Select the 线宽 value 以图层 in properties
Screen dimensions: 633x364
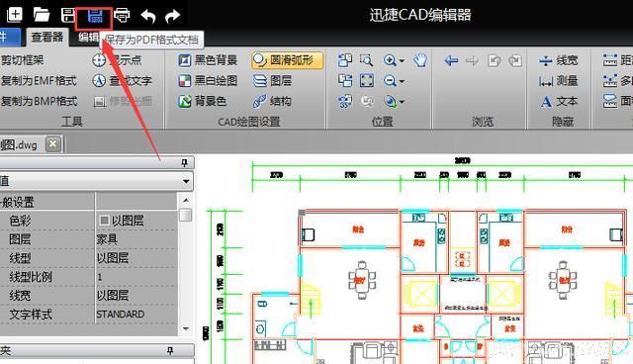[113, 296]
